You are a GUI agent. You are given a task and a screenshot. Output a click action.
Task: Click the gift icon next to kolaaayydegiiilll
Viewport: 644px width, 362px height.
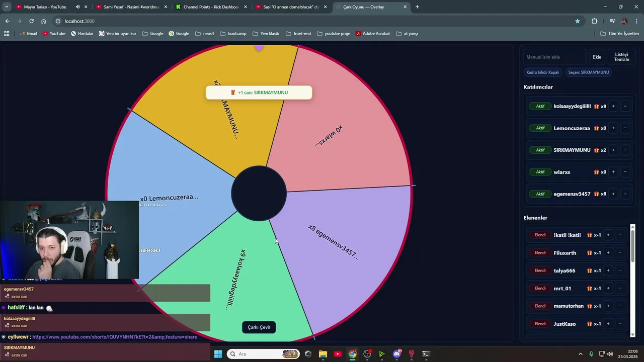(596, 106)
